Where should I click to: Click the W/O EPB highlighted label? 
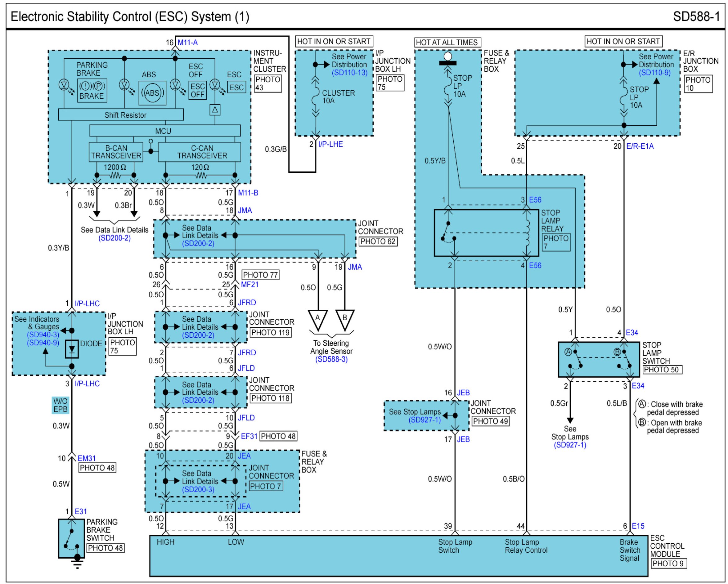[61, 405]
